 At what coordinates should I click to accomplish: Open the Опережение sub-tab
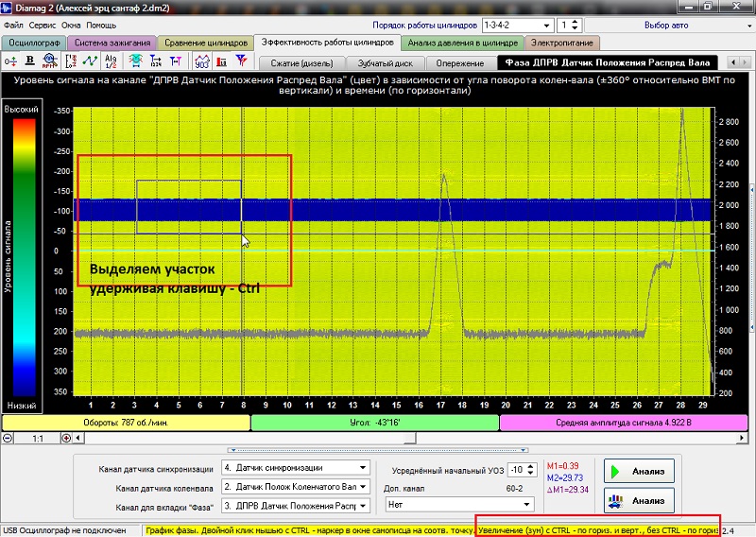(460, 63)
